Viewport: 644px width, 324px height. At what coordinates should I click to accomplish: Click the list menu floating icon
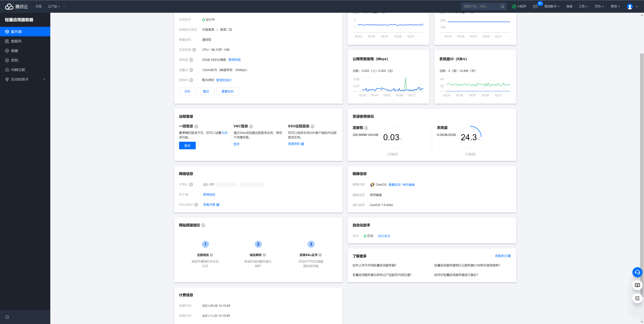point(637,298)
